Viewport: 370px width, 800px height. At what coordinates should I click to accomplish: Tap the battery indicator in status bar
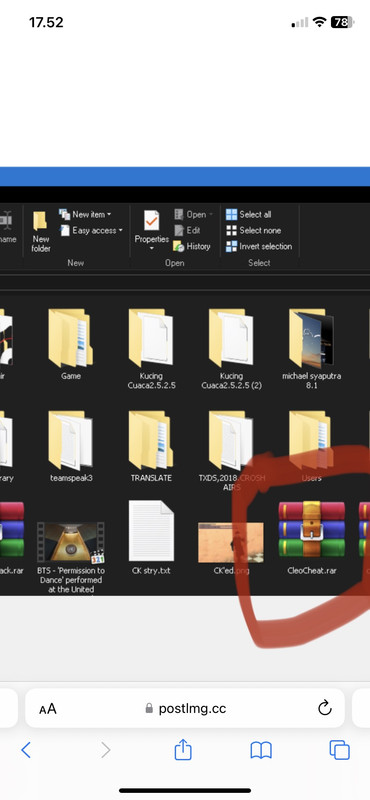pos(342,22)
